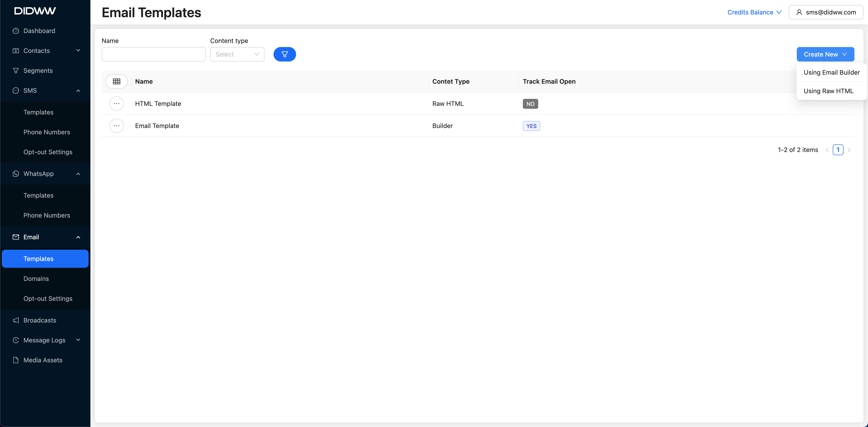Select page 1 in pagination
This screenshot has width=868, height=427.
tap(838, 150)
